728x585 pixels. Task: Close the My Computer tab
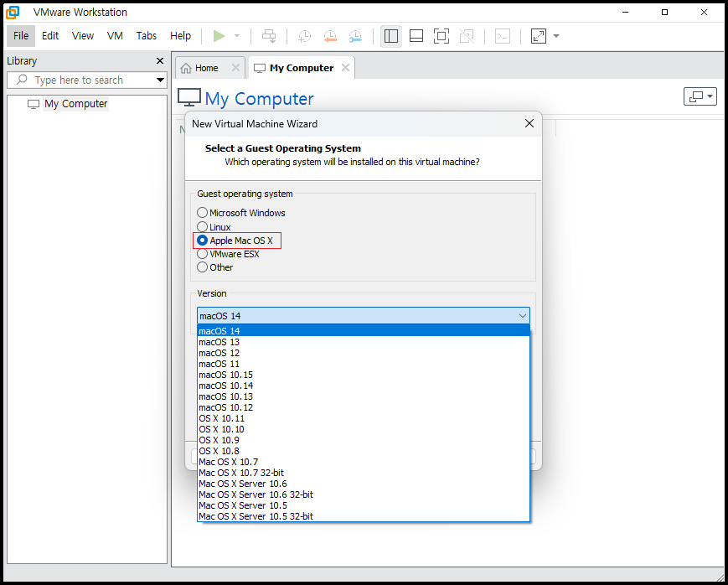coord(345,68)
